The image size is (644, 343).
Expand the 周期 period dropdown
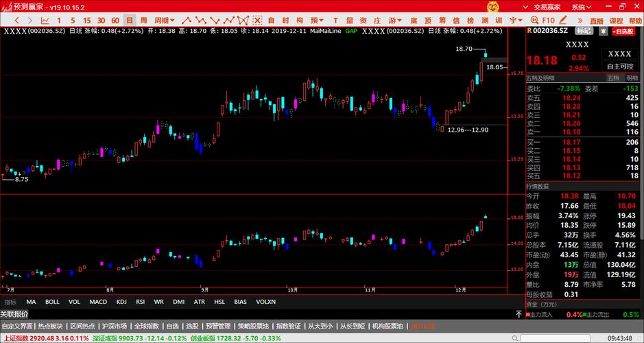tap(165, 21)
